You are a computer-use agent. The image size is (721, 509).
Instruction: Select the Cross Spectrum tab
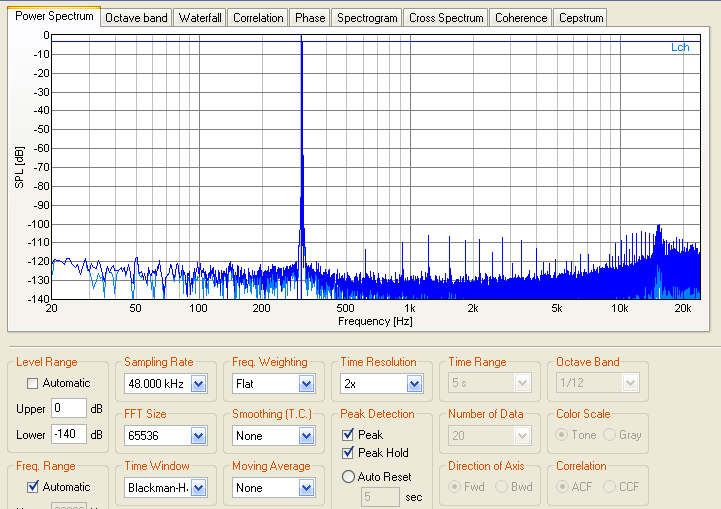tap(446, 18)
